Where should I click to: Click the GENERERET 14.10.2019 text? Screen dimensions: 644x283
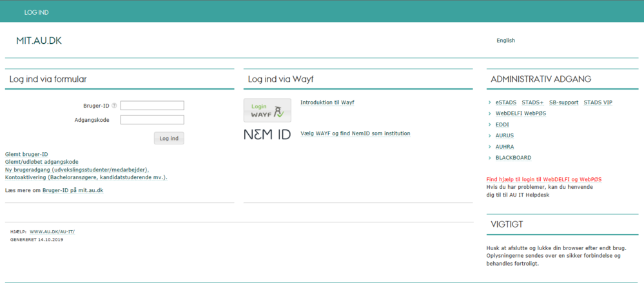click(37, 239)
